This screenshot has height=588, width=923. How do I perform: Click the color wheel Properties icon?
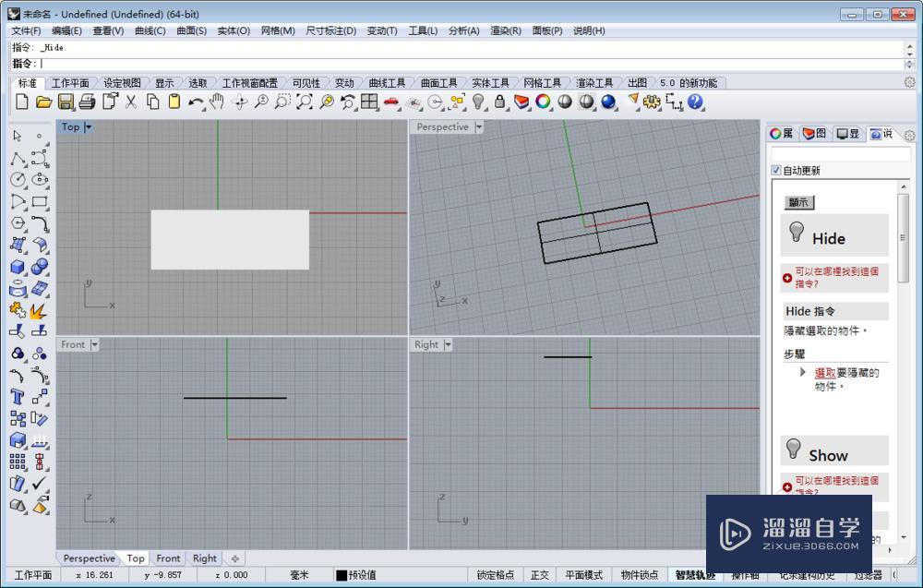(543, 102)
